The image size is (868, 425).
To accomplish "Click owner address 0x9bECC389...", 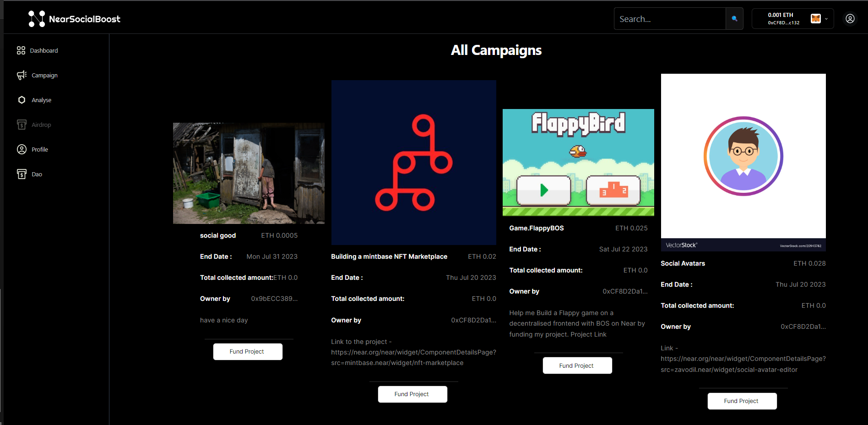I will [274, 299].
